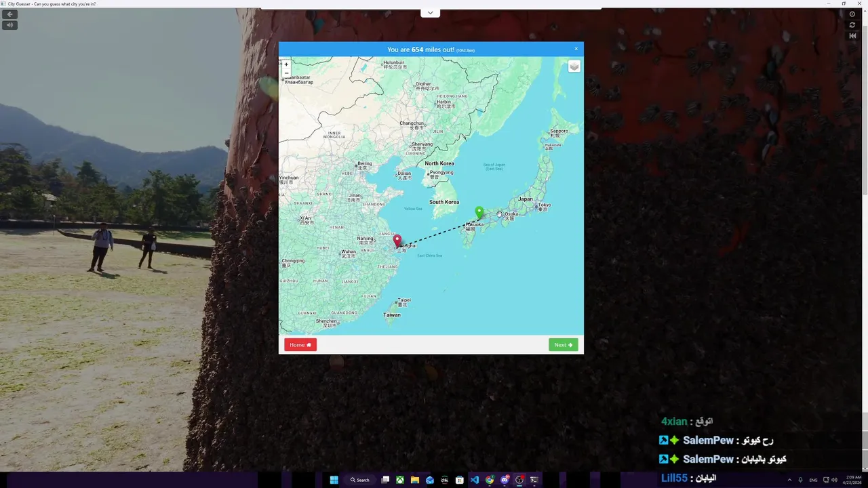
Task: Click the green Next button
Action: [x=564, y=345]
